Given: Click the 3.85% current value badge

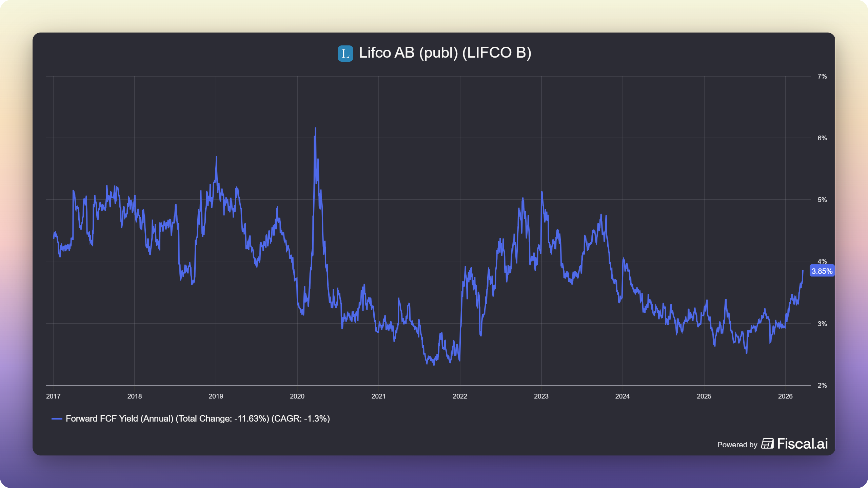Looking at the screenshot, I should click(822, 271).
